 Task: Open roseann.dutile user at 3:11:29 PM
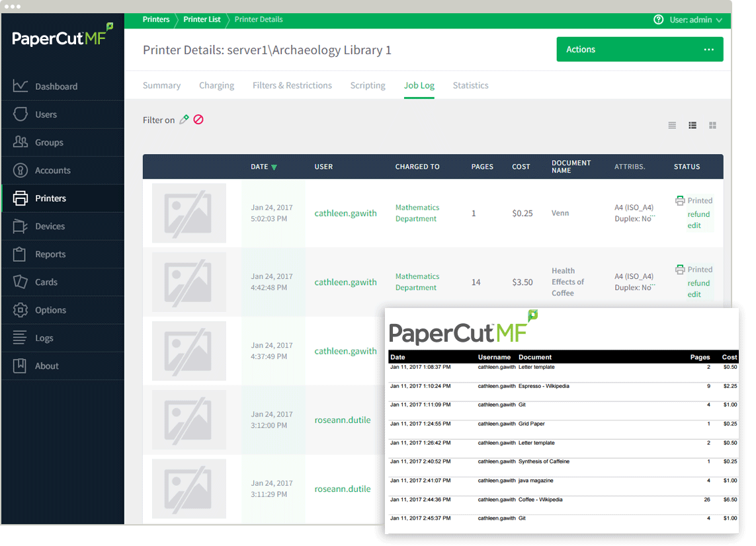[x=343, y=488]
